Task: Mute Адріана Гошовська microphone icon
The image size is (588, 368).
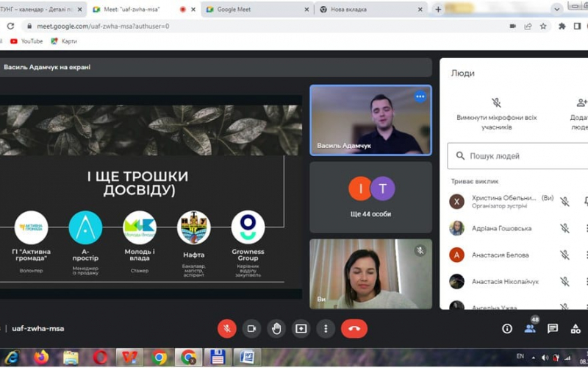Action: click(x=564, y=228)
